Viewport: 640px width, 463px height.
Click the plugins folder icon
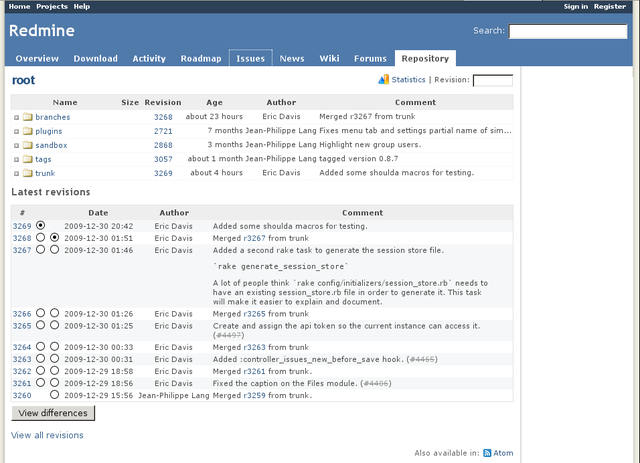click(x=28, y=131)
